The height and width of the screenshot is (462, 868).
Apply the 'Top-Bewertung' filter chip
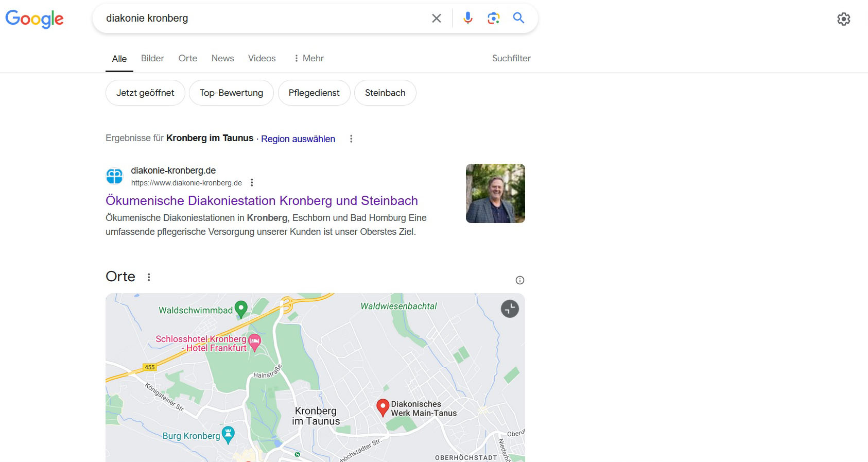coord(231,93)
